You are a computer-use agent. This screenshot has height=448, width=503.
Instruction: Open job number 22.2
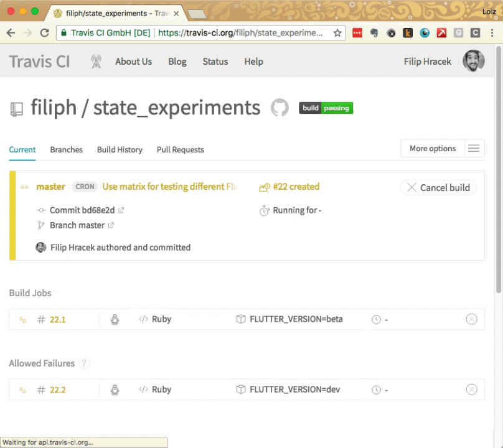point(57,390)
